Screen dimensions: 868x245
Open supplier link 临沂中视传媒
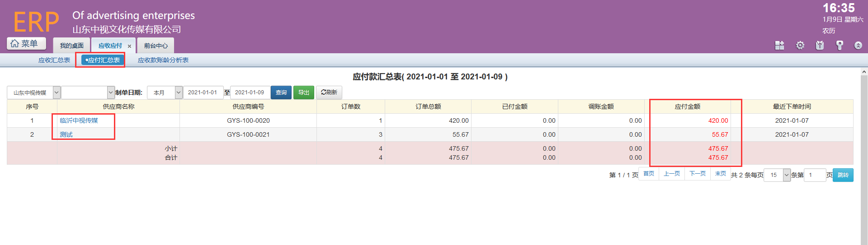pos(79,120)
